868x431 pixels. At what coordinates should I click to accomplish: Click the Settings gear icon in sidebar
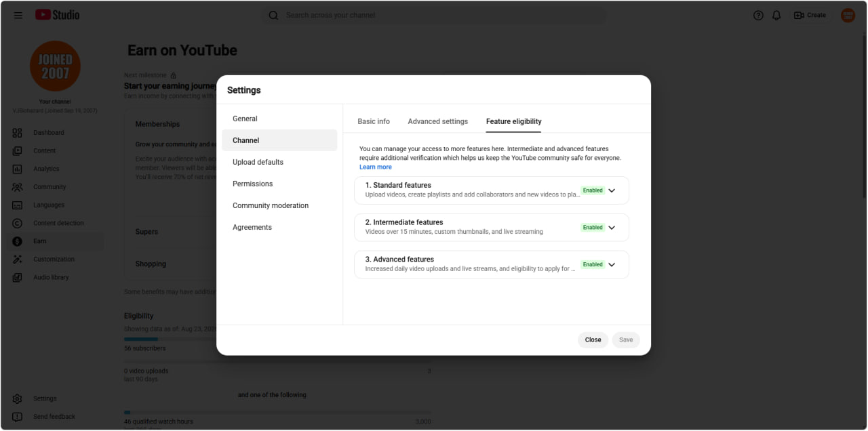pos(18,398)
